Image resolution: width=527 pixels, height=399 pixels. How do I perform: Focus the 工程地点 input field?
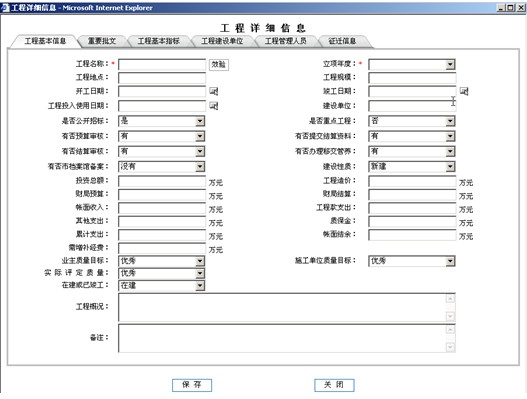(x=162, y=78)
